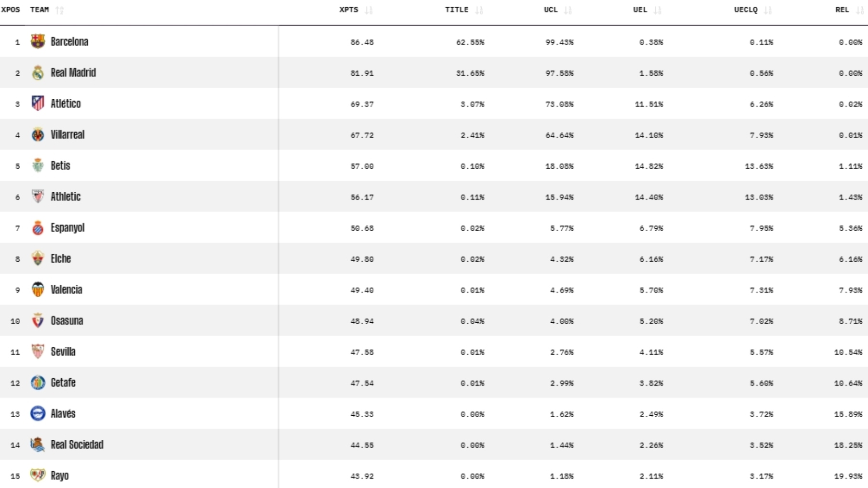Select the Elche team name
This screenshot has width=868, height=488.
point(61,259)
